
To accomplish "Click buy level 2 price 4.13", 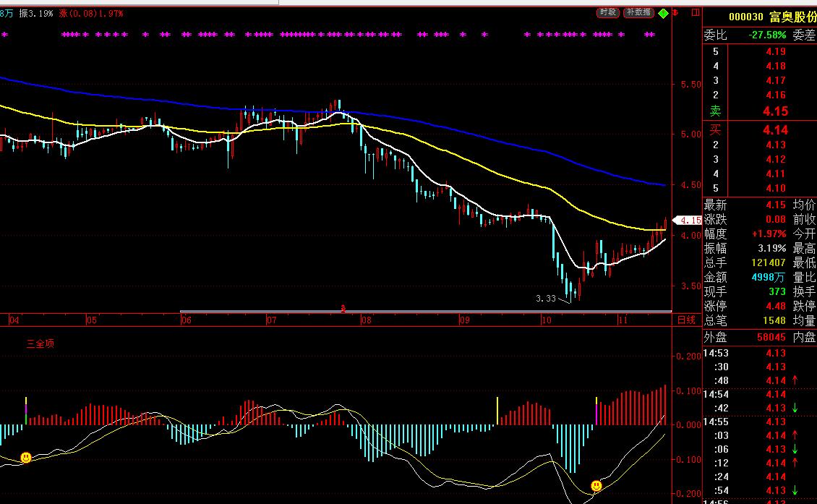I will pyautogui.click(x=776, y=145).
